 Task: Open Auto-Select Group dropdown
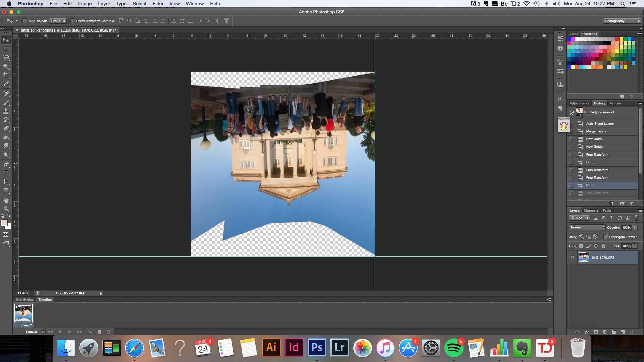[x=58, y=21]
